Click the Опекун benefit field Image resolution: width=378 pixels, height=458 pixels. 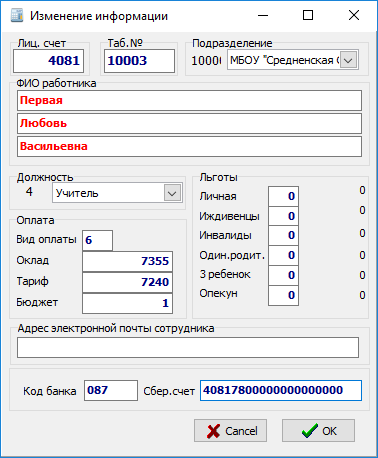click(x=283, y=295)
